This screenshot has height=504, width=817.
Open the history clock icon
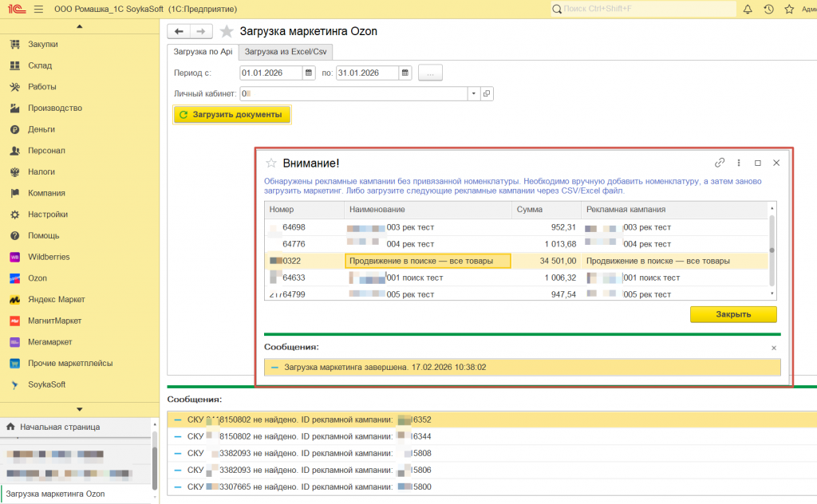768,10
